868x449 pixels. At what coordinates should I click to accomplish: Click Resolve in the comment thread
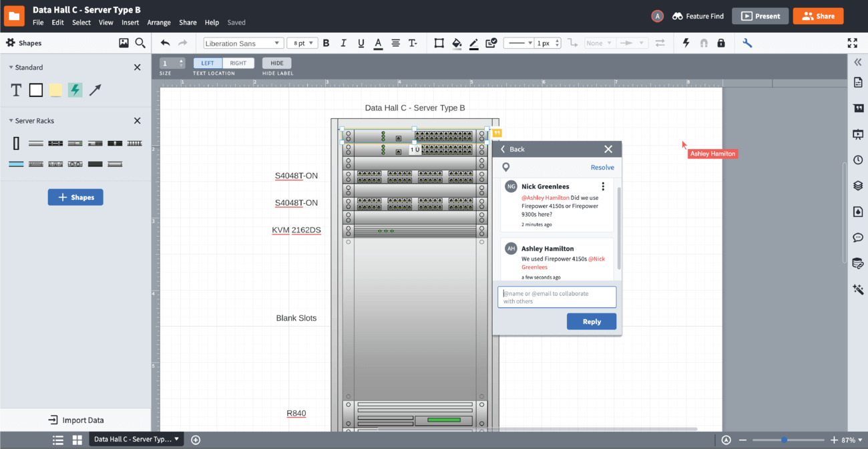coord(602,168)
